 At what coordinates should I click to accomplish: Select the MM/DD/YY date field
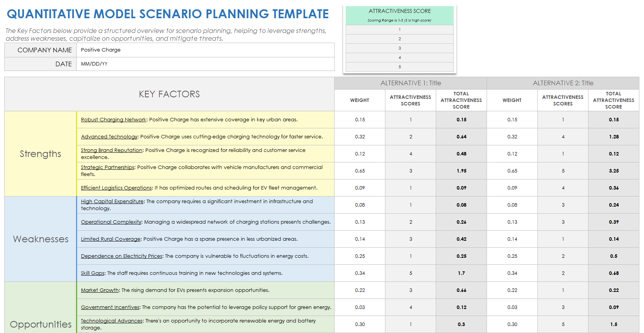tap(205, 64)
